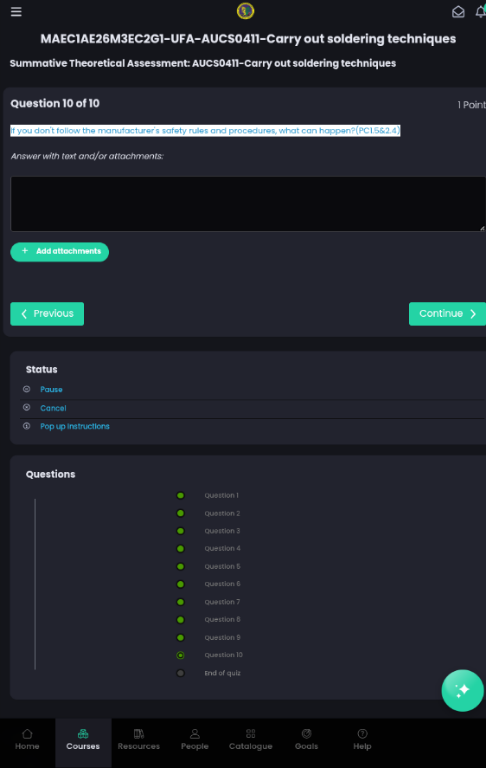
Task: Open the notifications bell icon
Action: coord(481,11)
